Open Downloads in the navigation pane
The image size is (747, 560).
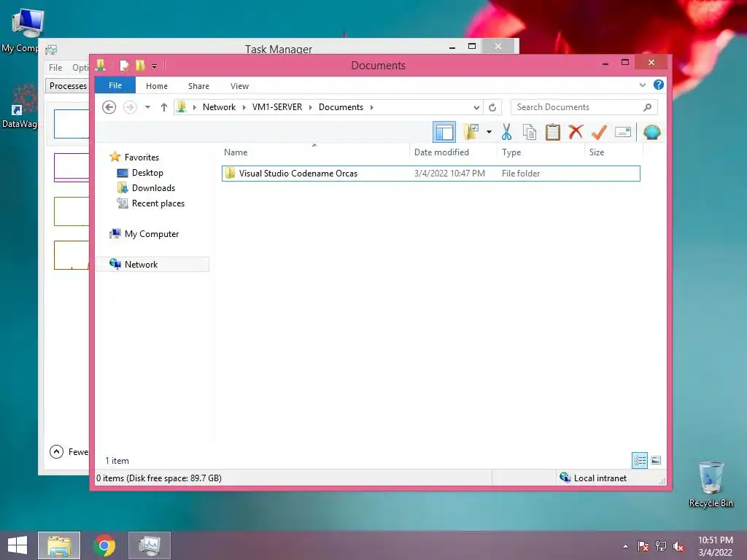click(x=153, y=188)
